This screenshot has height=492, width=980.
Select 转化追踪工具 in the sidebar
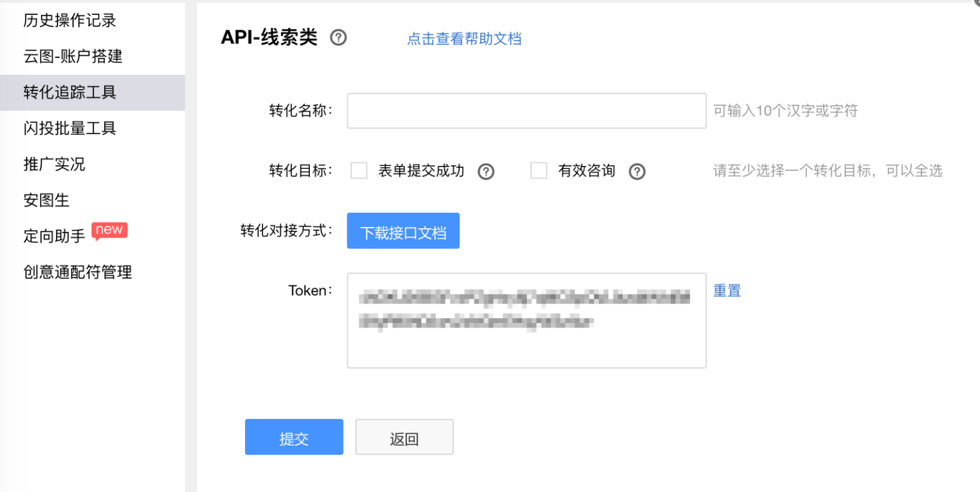(x=70, y=92)
